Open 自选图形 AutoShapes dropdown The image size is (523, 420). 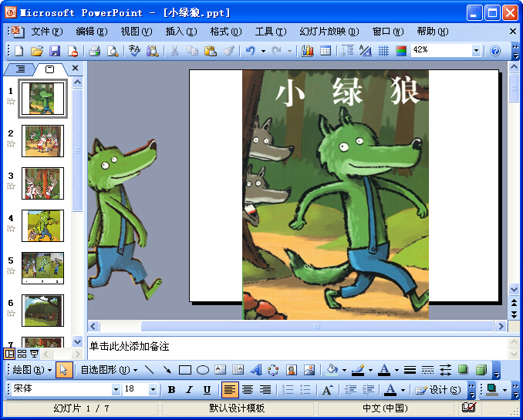tap(109, 370)
